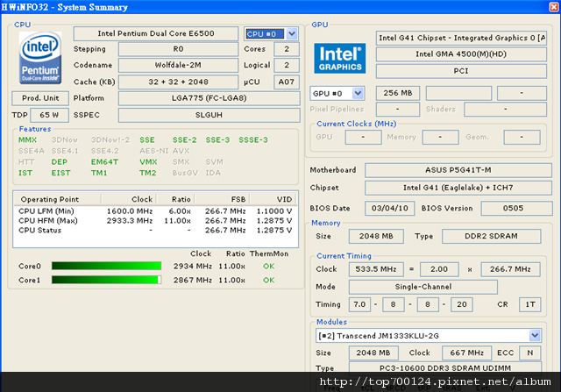Screen dimensions: 561x392
Task: Click the FSB column header
Action: click(x=222, y=199)
